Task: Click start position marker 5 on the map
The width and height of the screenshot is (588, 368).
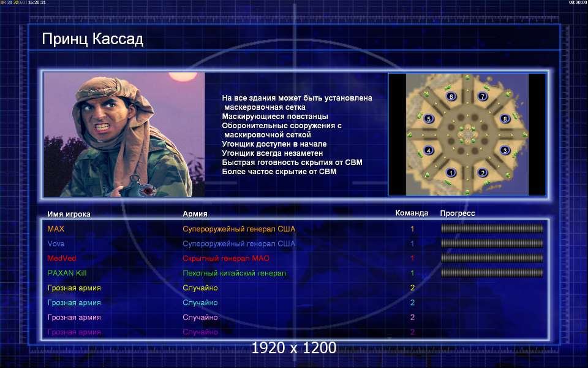Action: click(429, 119)
